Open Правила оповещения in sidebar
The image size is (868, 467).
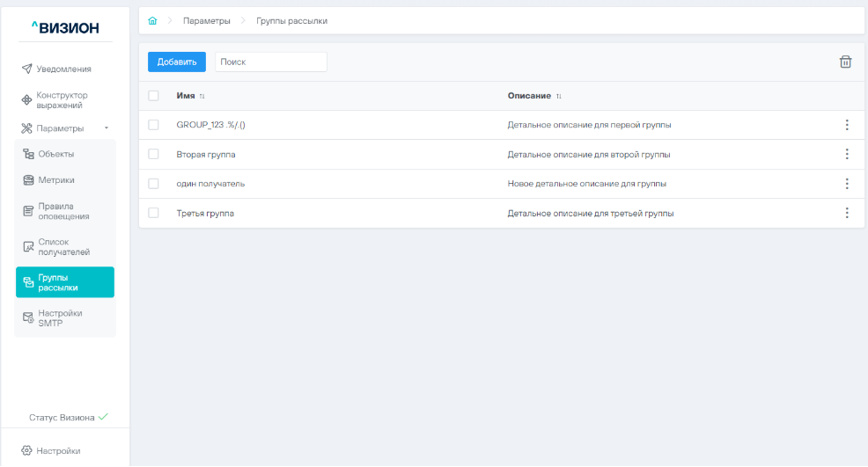pyautogui.click(x=63, y=211)
